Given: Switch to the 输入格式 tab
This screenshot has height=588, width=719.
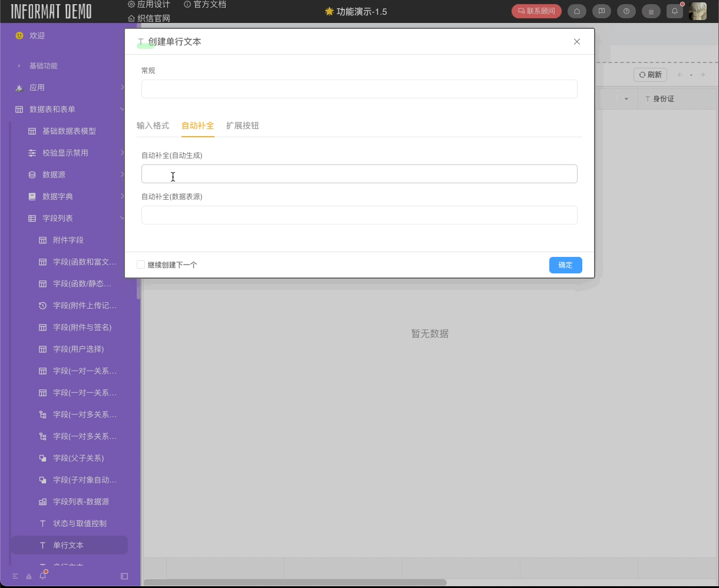Looking at the screenshot, I should 153,125.
